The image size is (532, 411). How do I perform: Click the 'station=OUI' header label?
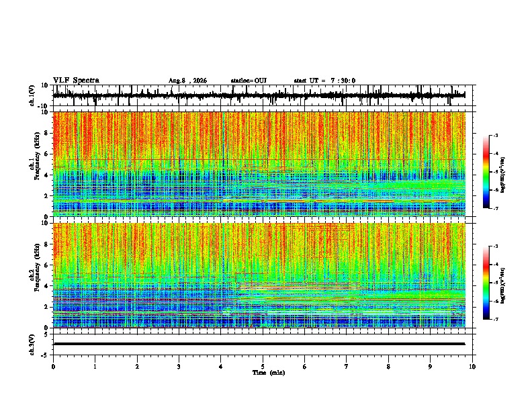pos(249,81)
